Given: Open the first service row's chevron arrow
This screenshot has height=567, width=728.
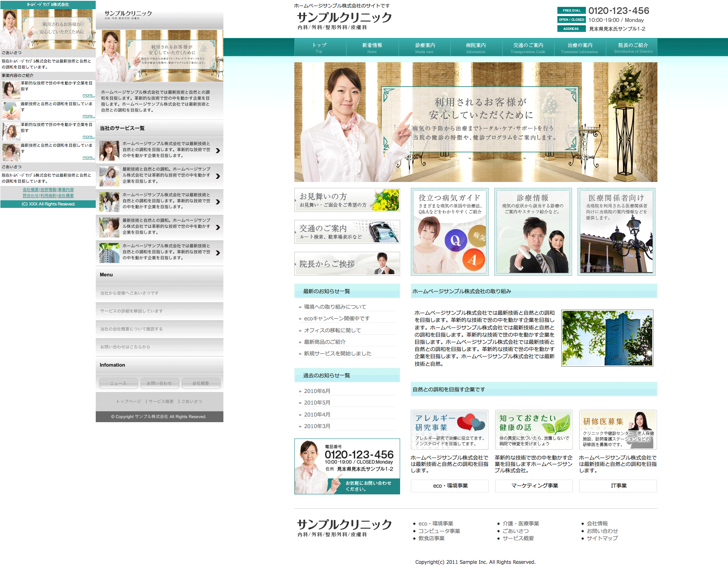Looking at the screenshot, I should point(218,150).
